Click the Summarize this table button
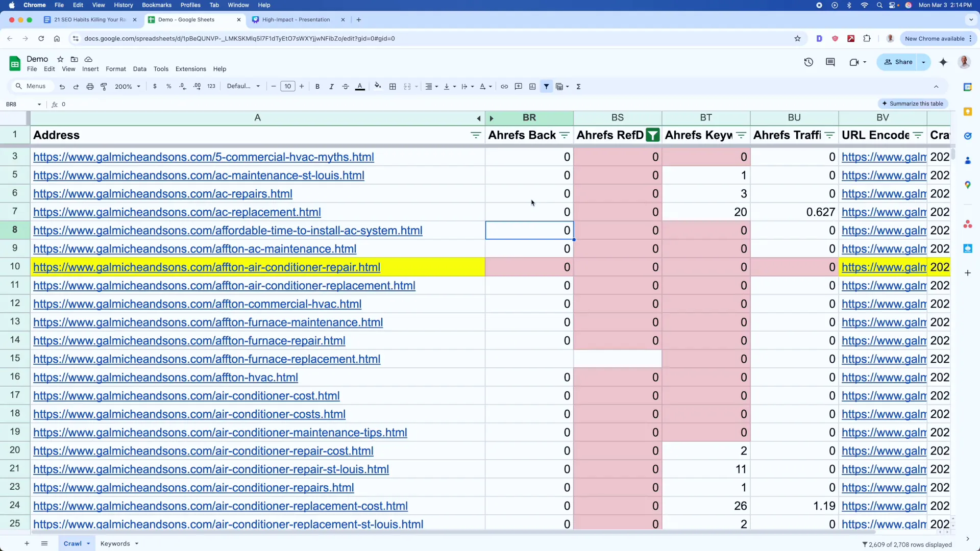The image size is (980, 551). [914, 104]
